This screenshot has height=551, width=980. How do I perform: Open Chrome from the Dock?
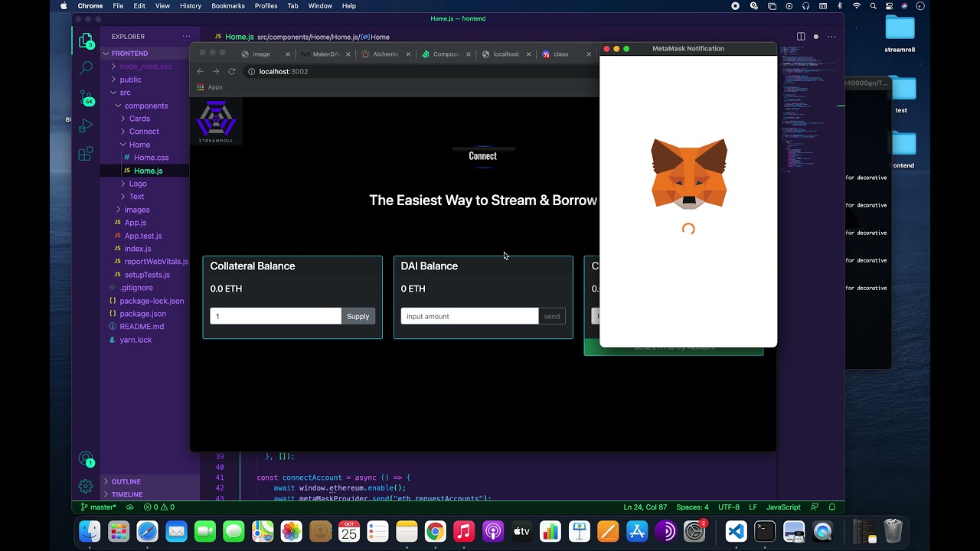(435, 531)
